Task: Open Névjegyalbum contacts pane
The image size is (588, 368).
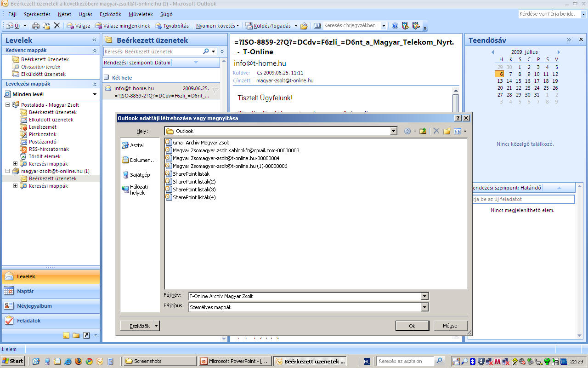Action: [x=51, y=306]
